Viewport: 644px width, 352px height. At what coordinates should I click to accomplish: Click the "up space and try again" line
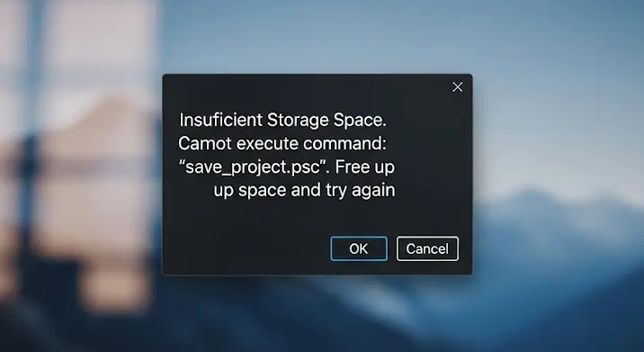click(304, 190)
